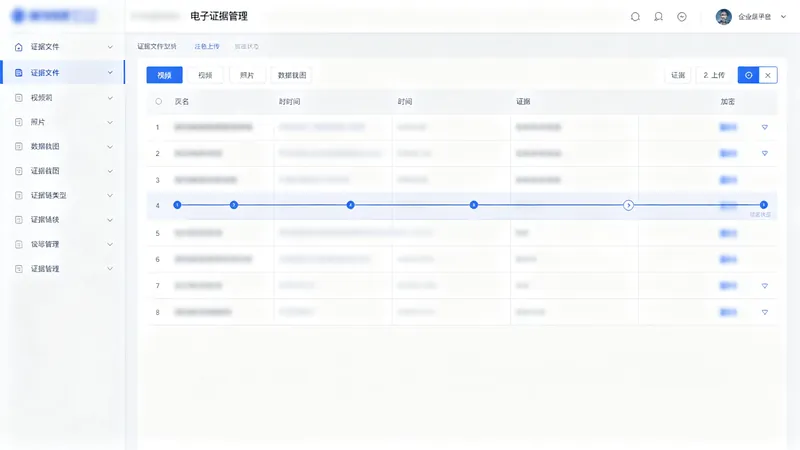Click the blue action link in table row 1
Image resolution: width=800 pixels, height=450 pixels.
coord(728,127)
